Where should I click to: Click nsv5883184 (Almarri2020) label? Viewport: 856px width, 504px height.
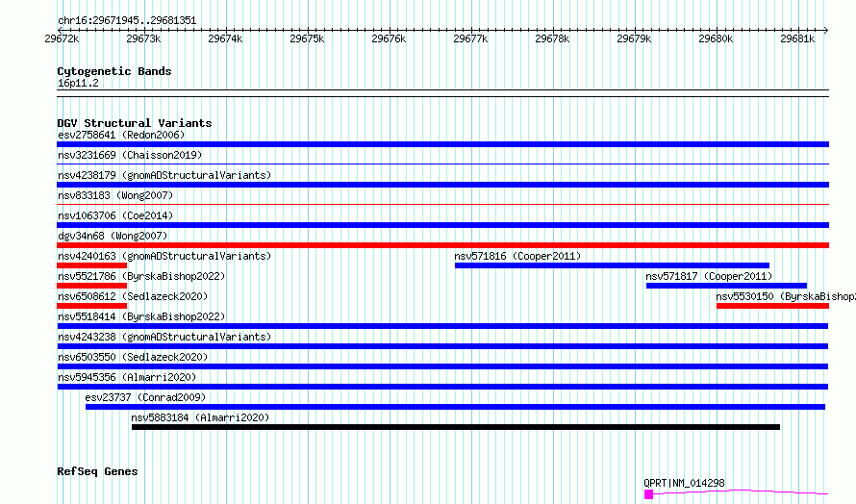200,417
